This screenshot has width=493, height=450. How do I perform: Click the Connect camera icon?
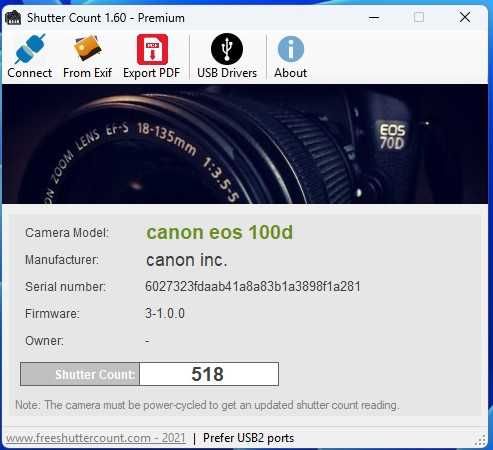[30, 56]
